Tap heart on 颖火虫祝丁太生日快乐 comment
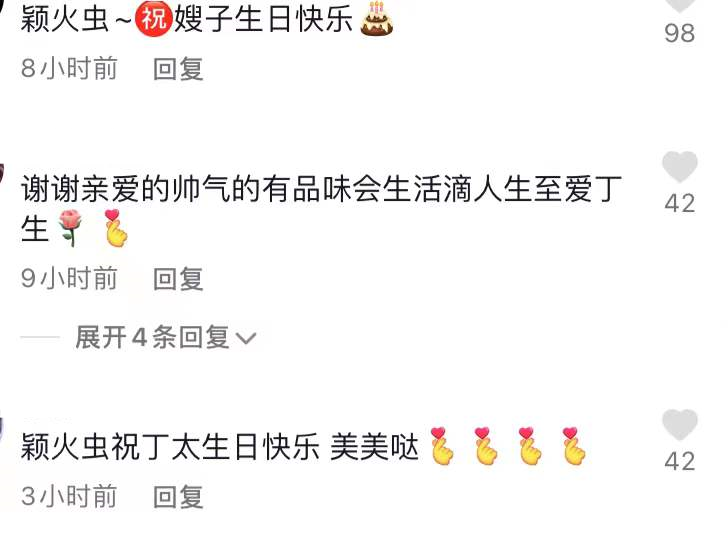This screenshot has width=728, height=550. coord(679,424)
